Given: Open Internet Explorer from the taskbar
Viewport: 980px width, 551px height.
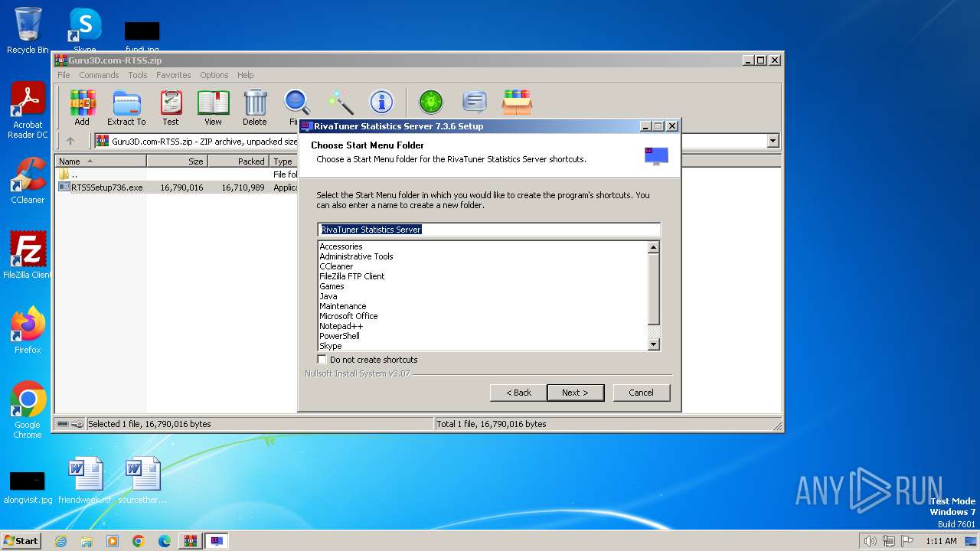Looking at the screenshot, I should 60,541.
